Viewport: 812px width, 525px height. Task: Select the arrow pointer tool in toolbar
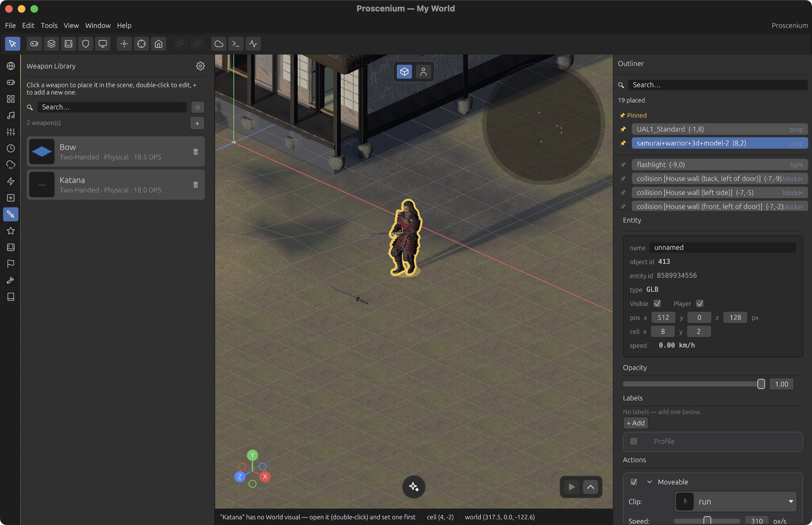(x=13, y=44)
